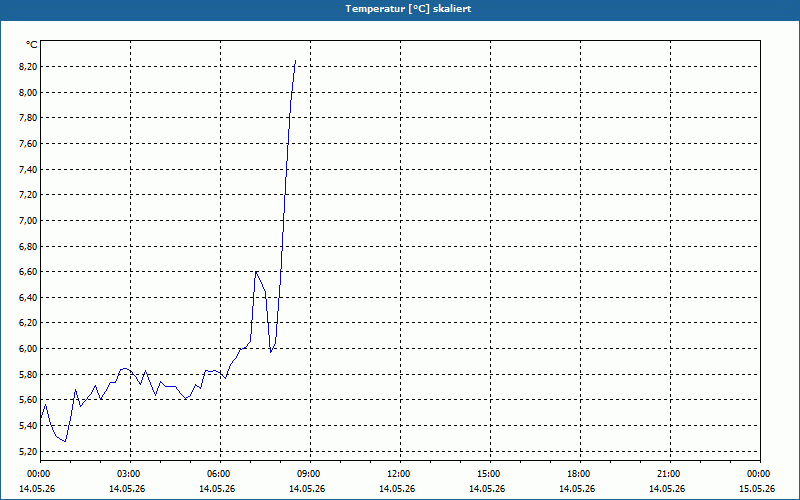800x500 pixels.
Task: Select the 8,20 y-axis label
Action: tap(28, 67)
